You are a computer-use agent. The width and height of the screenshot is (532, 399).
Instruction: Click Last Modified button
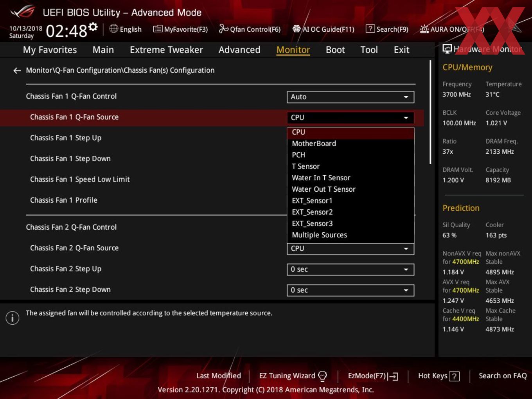(218, 376)
